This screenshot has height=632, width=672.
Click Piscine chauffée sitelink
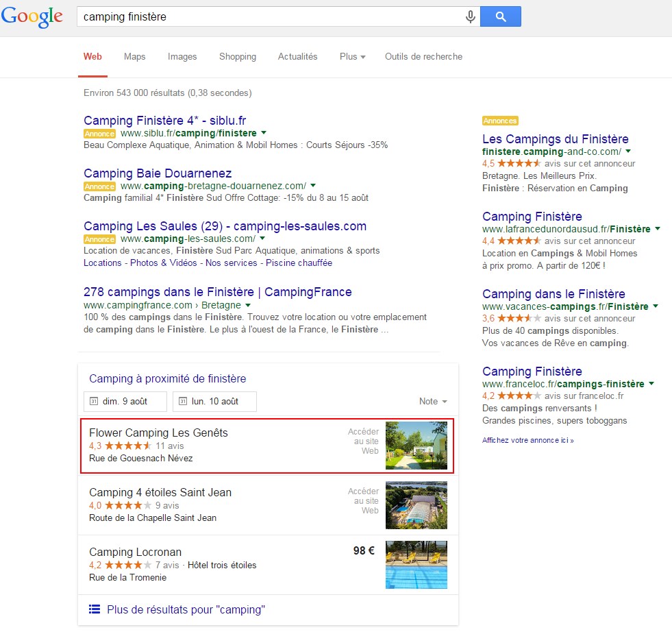point(299,263)
